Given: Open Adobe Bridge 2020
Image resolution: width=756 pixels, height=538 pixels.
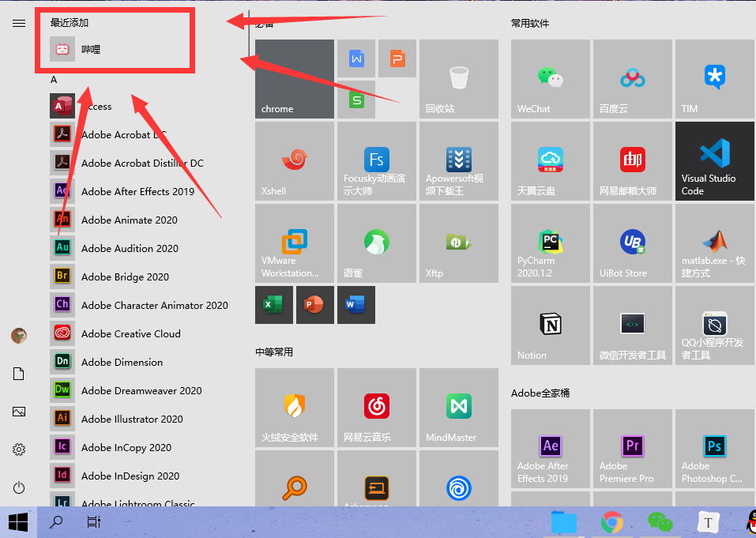Looking at the screenshot, I should coord(145,277).
